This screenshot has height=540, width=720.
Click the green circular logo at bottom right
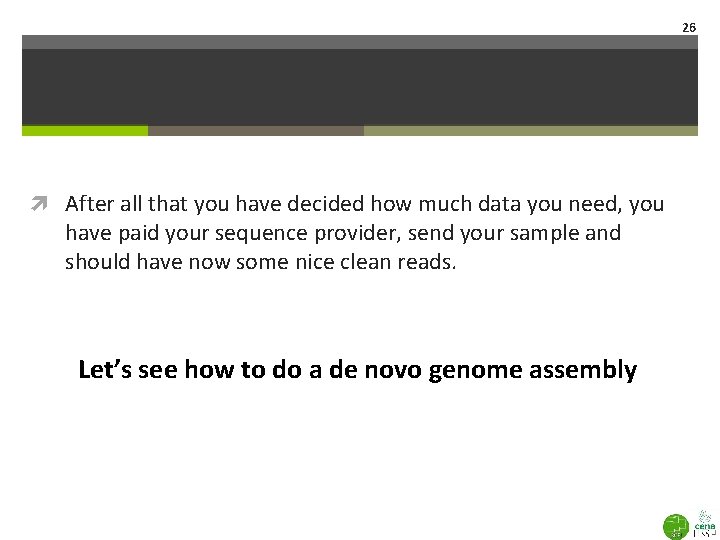pos(676,525)
